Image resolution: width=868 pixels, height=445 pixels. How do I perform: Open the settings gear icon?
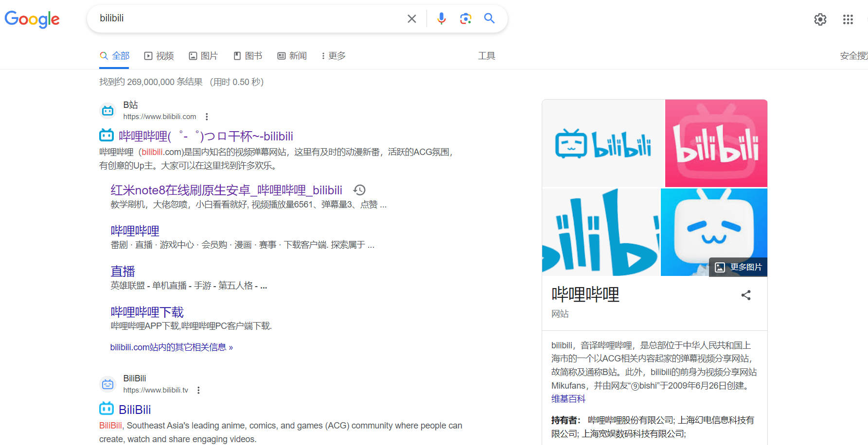820,19
